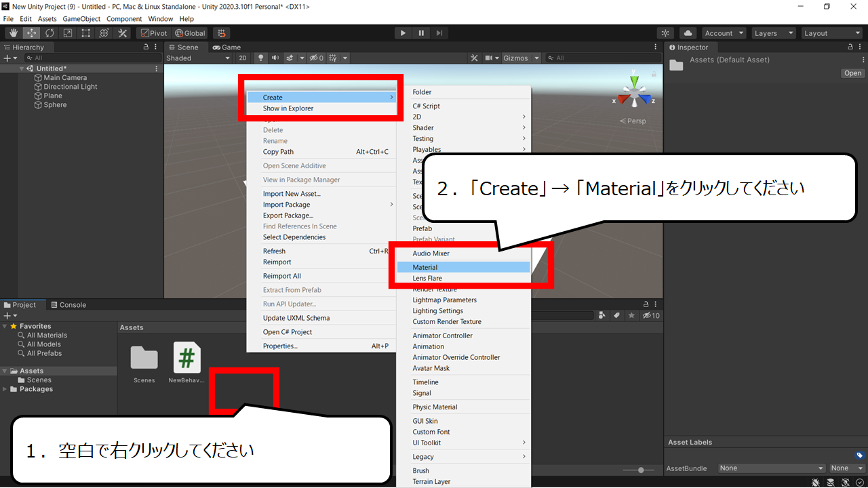Open AssetBundle name None dropdown
The width and height of the screenshot is (868, 488).
click(x=772, y=468)
